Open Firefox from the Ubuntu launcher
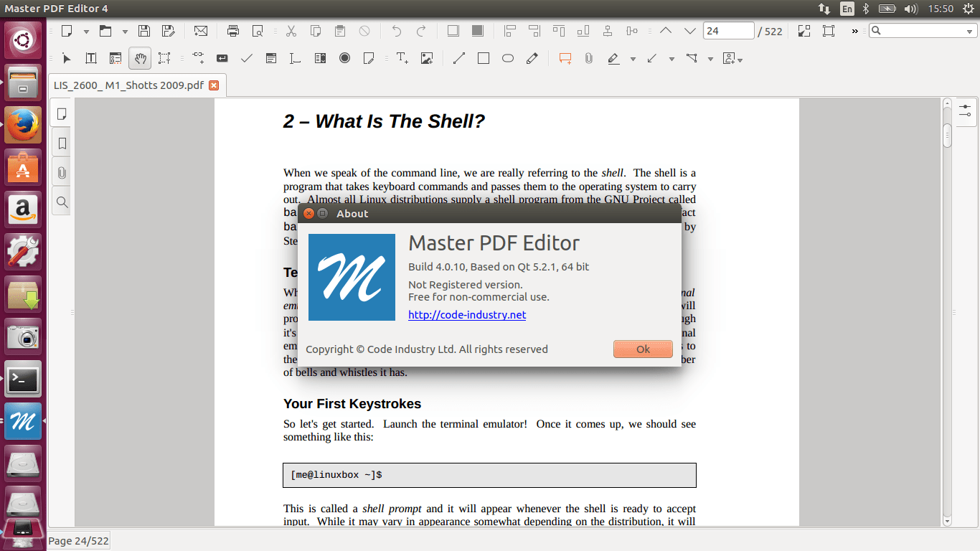 23,125
